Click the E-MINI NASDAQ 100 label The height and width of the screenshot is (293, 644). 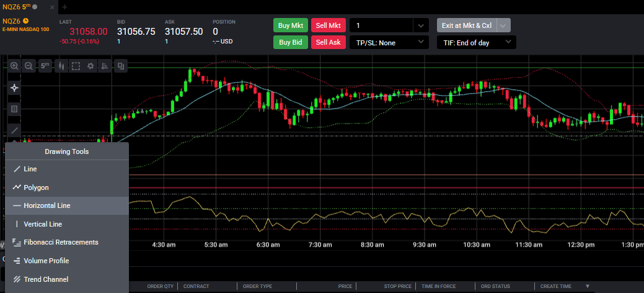[25, 29]
